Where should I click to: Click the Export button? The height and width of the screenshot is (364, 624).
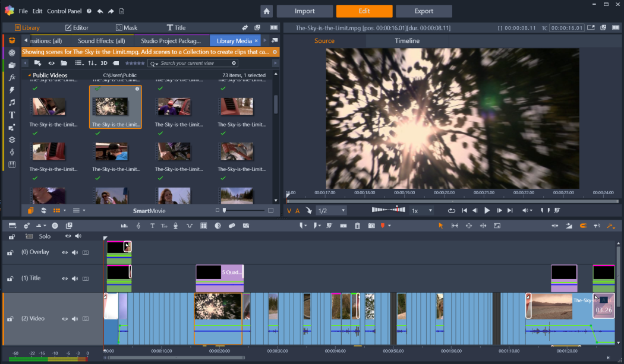coord(424,11)
